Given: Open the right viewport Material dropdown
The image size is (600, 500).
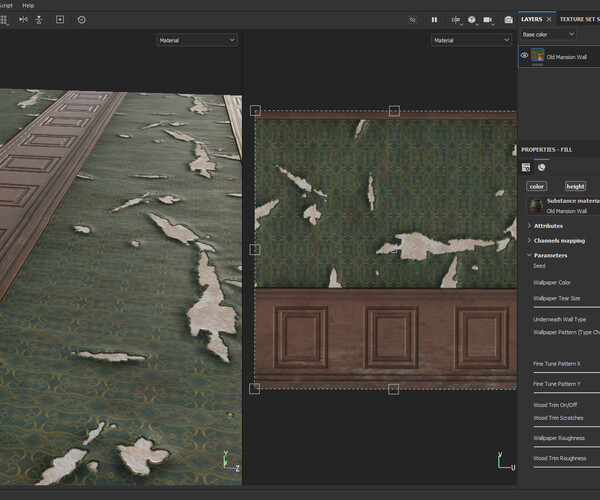Looking at the screenshot, I should click(x=471, y=40).
